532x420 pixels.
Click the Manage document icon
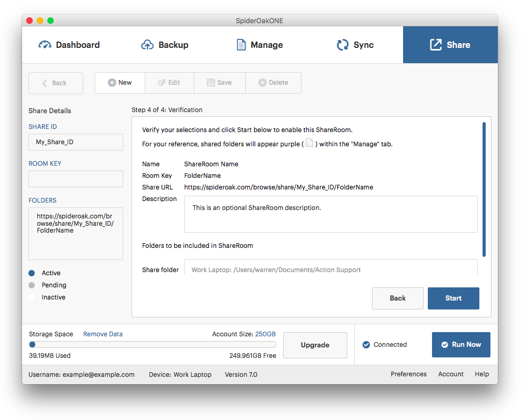241,45
